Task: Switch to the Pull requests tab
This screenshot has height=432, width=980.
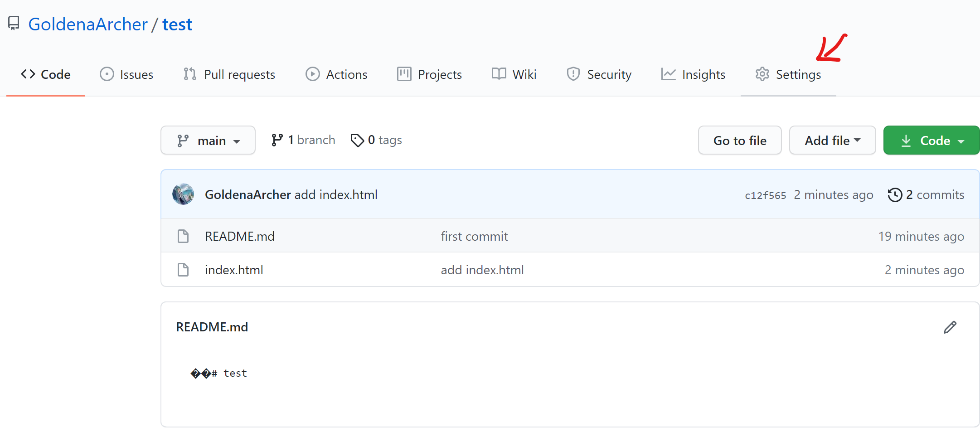Action: 229,74
